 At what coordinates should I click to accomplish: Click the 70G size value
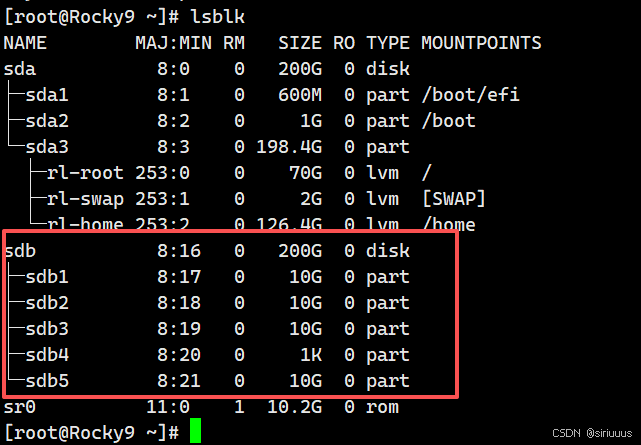coord(305,173)
